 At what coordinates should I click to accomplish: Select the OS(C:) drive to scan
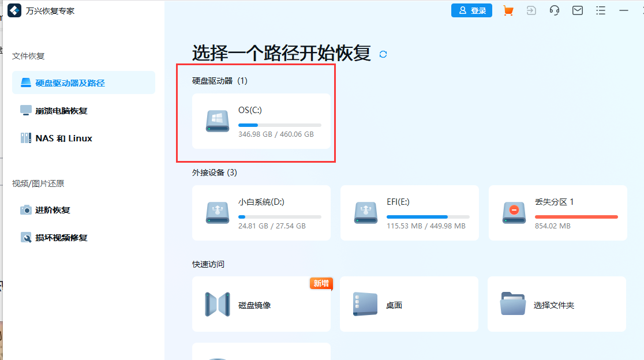pyautogui.click(x=261, y=121)
